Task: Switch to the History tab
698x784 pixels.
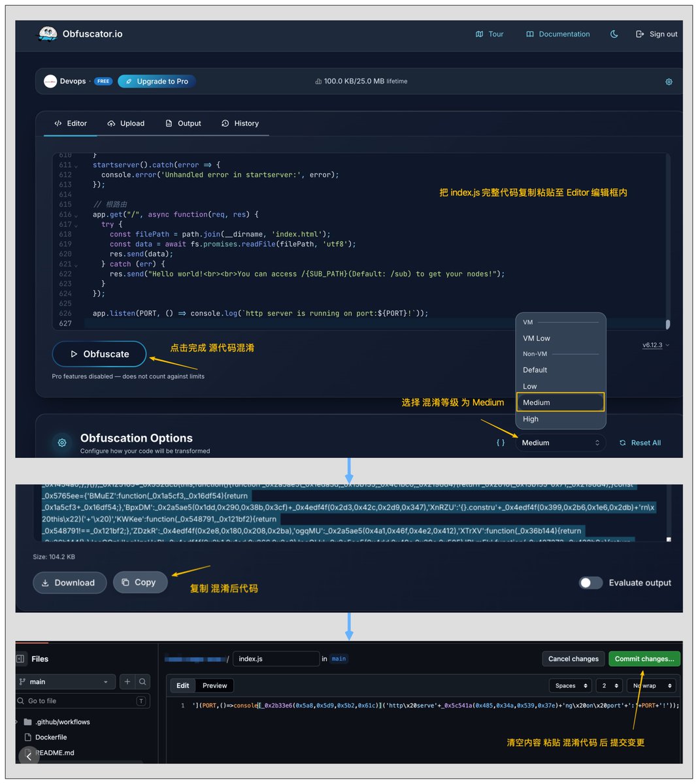Action: (240, 123)
